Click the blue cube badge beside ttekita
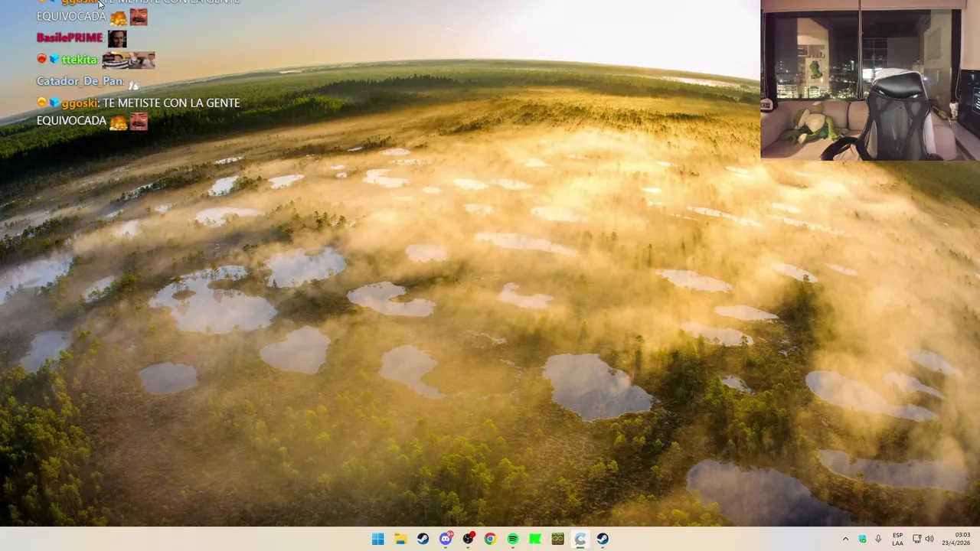 pyautogui.click(x=54, y=59)
